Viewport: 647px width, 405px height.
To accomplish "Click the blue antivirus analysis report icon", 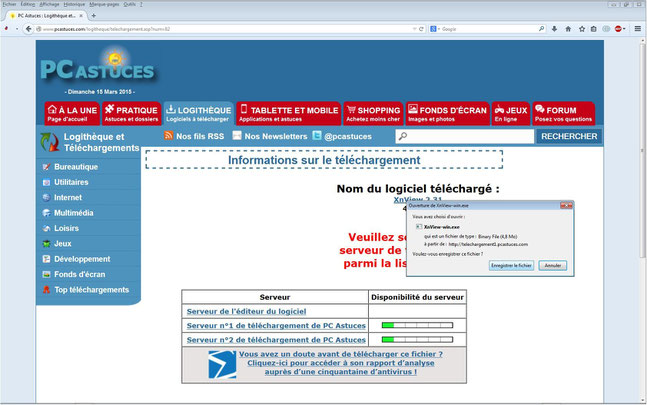I will coord(222,365).
